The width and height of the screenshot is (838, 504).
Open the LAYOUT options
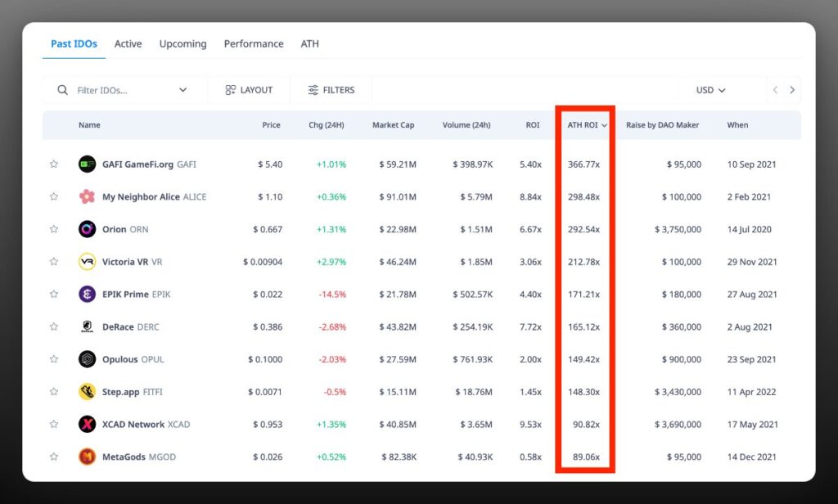tap(249, 90)
